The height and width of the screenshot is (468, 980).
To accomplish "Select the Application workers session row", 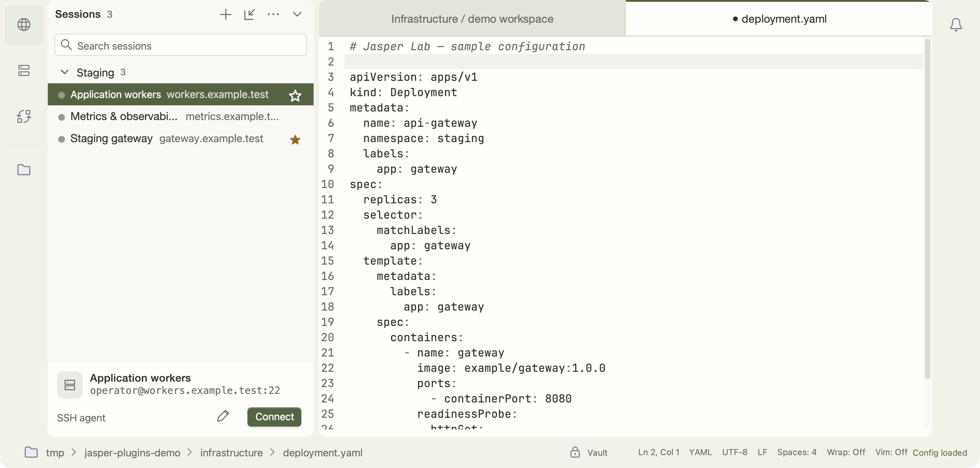I will [x=180, y=94].
